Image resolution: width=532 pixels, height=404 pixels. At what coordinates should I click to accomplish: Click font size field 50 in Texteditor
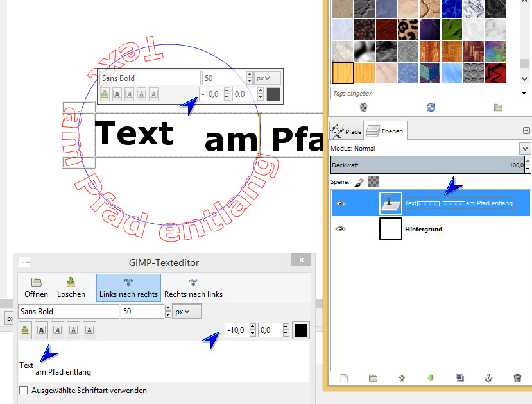point(143,312)
